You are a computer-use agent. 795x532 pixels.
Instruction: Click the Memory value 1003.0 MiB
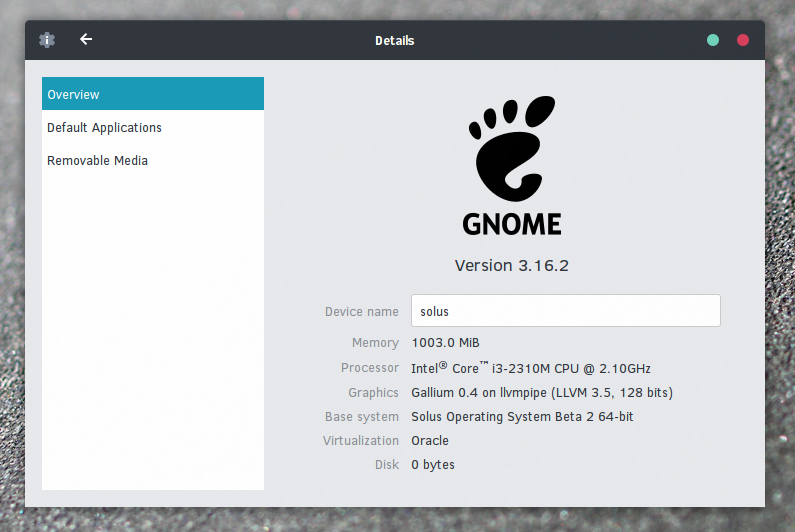point(445,343)
